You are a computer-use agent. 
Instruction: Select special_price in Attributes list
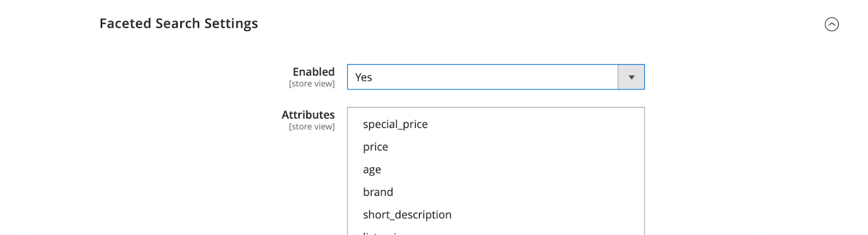coord(395,124)
